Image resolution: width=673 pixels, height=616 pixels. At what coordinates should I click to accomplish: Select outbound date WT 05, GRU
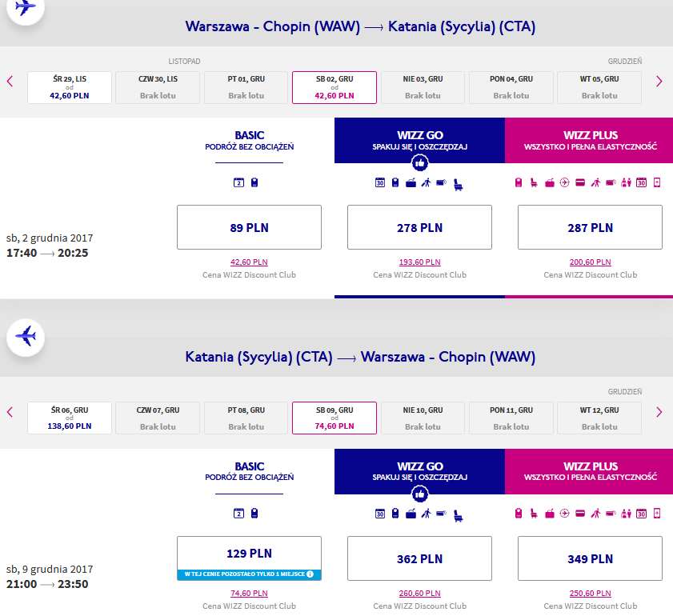coord(599,87)
